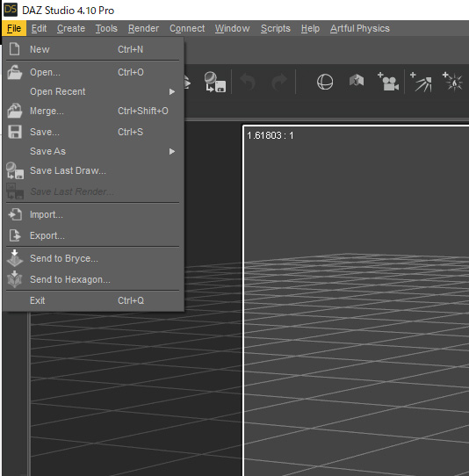Viewport: 469px width, 476px height.
Task: Create a new primitive with the sphere icon
Action: (x=325, y=82)
